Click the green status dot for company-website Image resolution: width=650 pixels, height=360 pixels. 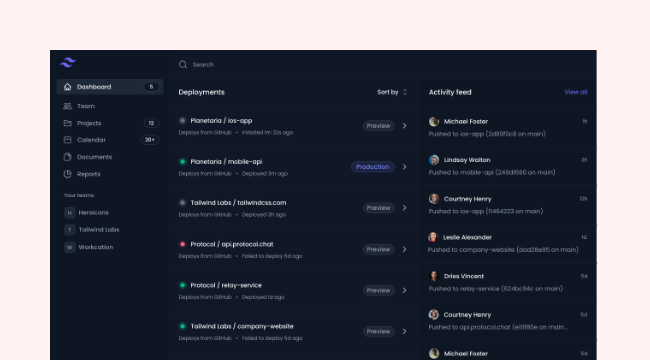(x=182, y=326)
